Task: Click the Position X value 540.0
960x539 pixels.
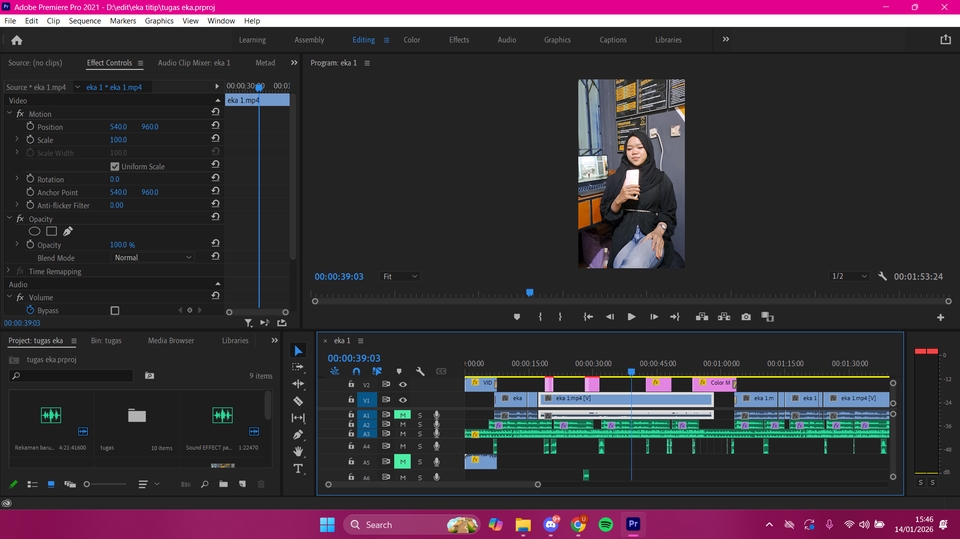Action: click(118, 127)
